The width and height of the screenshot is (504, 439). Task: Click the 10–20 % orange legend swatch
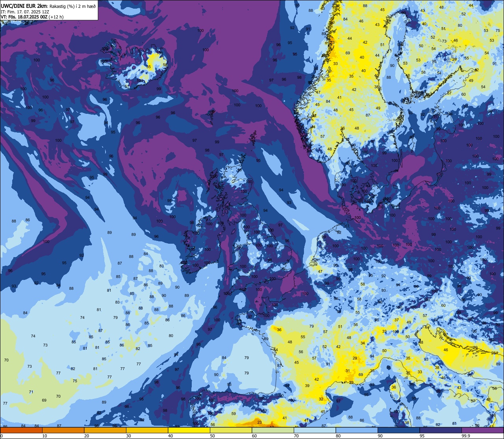[63, 430]
